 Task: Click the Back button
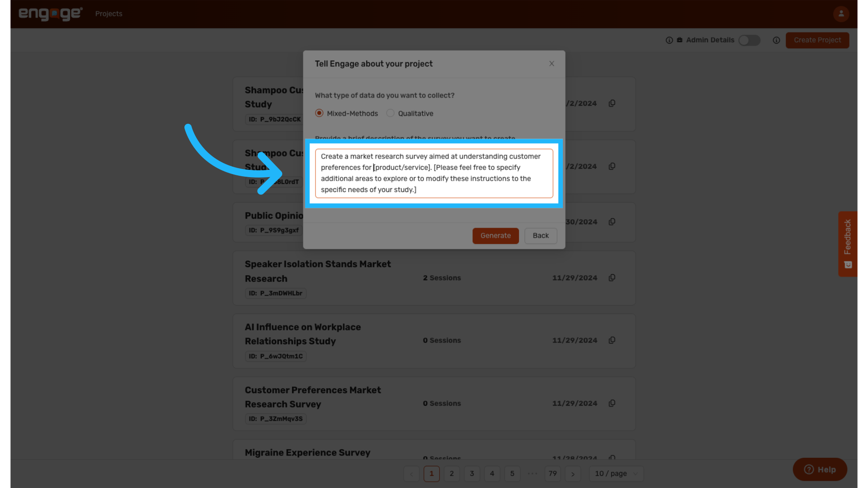[541, 236]
